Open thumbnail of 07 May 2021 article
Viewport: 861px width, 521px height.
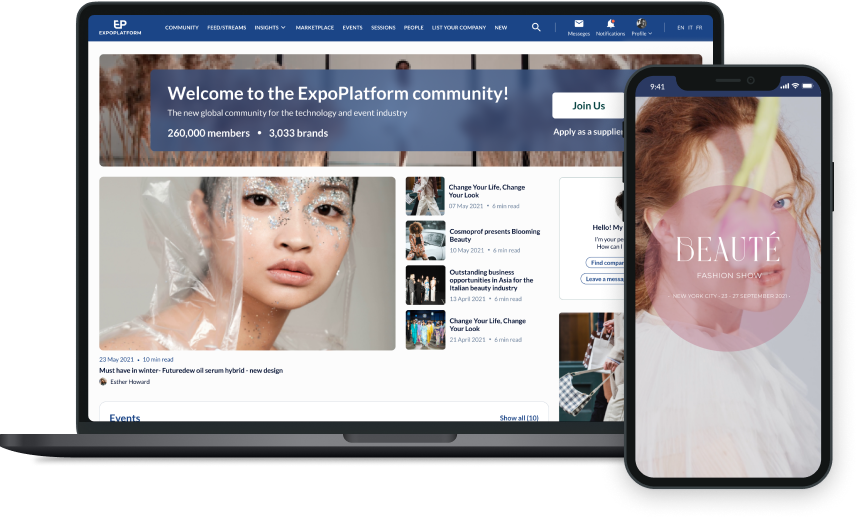[425, 196]
